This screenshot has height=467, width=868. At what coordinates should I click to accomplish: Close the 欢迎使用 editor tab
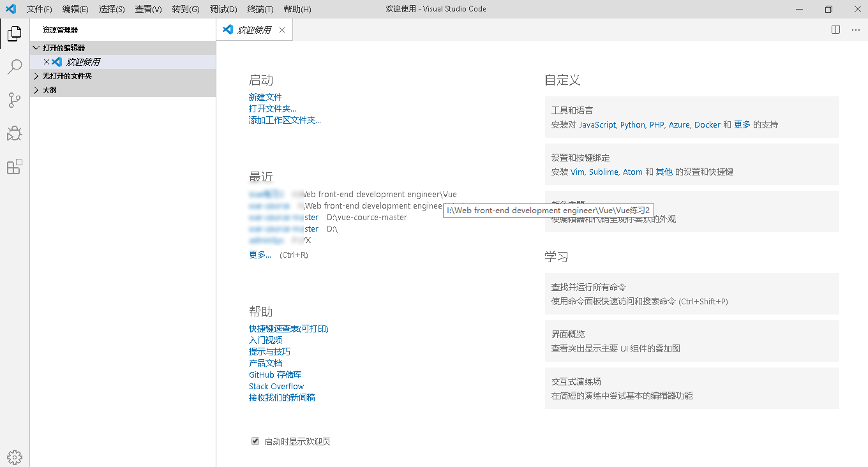(x=282, y=30)
